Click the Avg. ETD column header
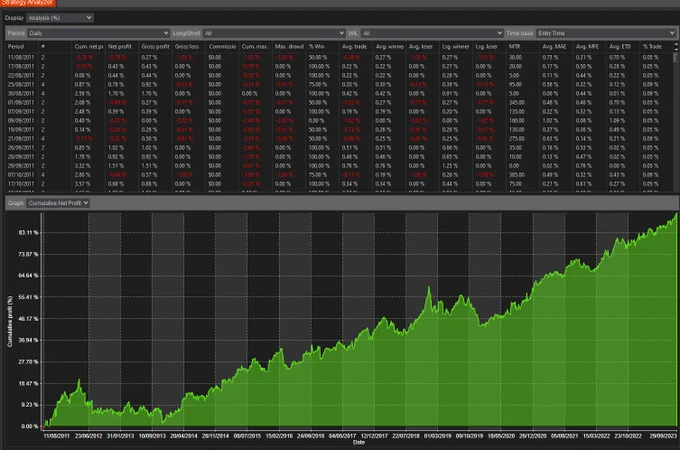This screenshot has height=450, width=680. coord(623,46)
